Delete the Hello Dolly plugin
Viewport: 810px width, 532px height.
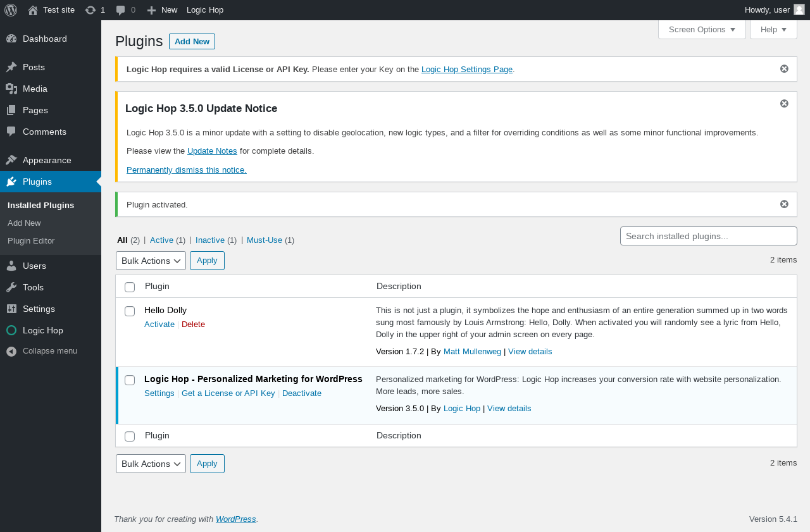[193, 325]
